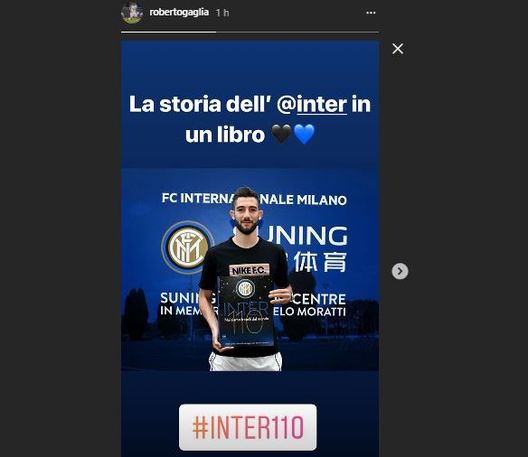This screenshot has width=528, height=457.
Task: Visit the robertogaglia username link
Action: tap(179, 12)
